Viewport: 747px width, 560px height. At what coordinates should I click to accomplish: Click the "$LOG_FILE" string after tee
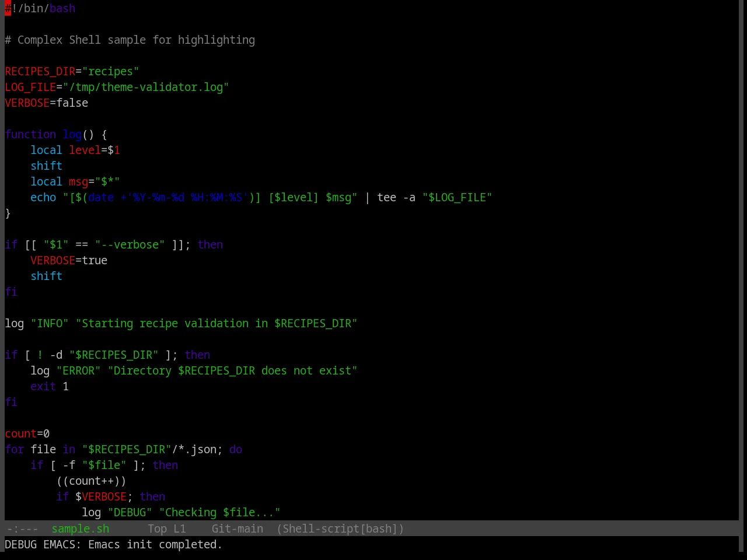point(458,197)
